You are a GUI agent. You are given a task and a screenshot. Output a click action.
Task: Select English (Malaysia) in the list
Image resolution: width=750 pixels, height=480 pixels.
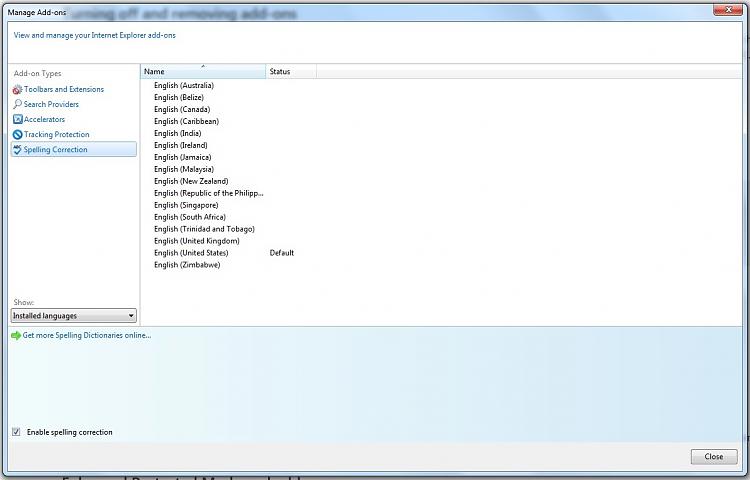pyautogui.click(x=184, y=169)
